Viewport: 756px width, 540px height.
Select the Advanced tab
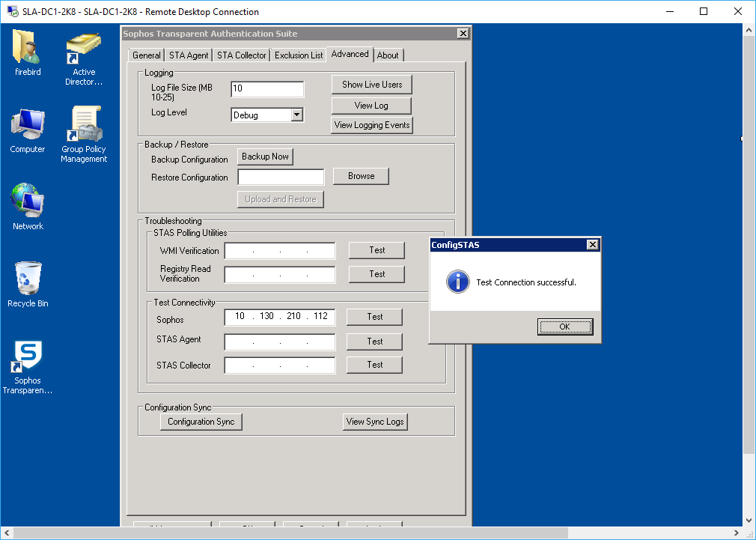pos(350,54)
